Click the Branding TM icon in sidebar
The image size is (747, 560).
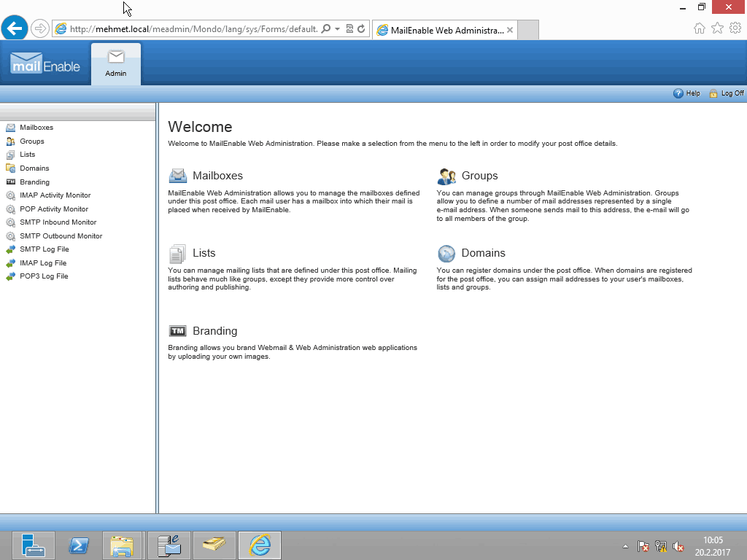(10, 182)
